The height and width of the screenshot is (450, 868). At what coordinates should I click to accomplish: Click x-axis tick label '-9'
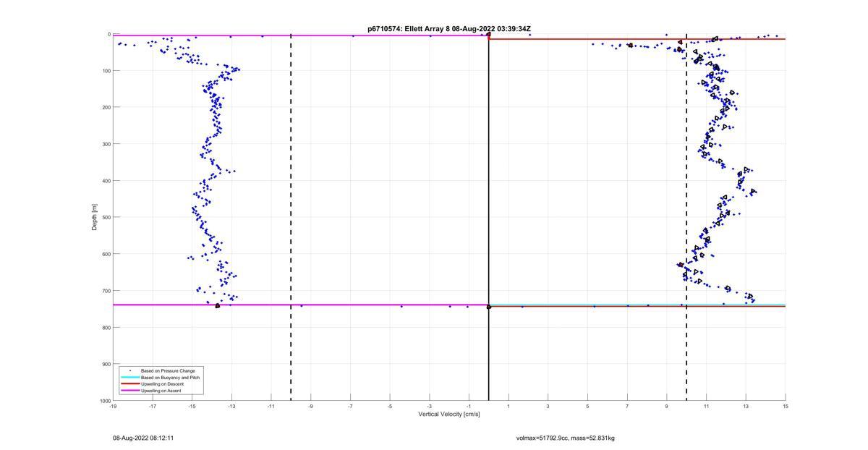click(310, 407)
